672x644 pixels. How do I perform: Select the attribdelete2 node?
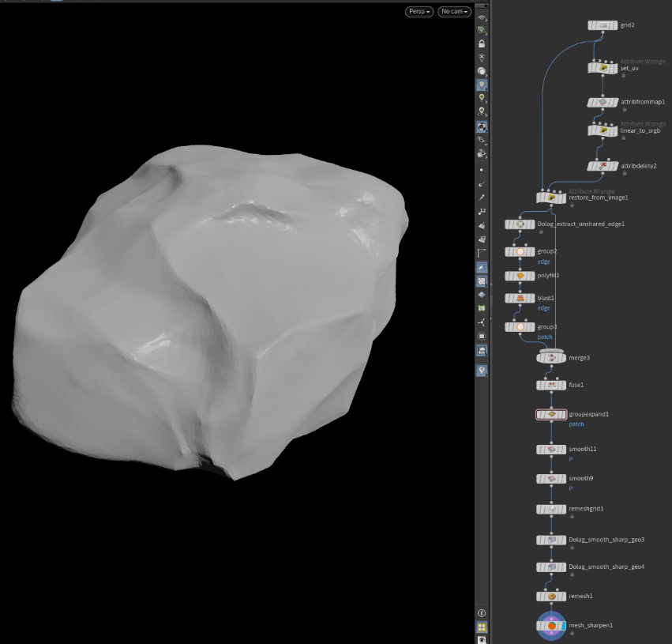tap(603, 166)
